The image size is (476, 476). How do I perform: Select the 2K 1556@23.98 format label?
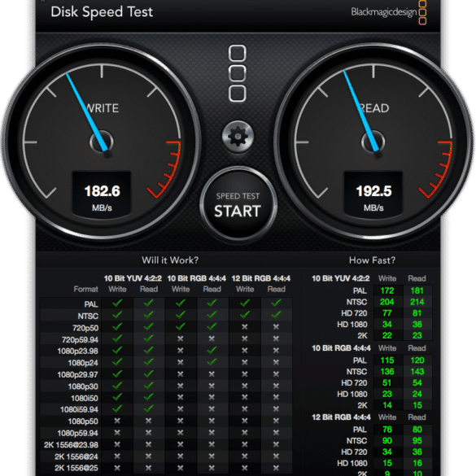tap(71, 445)
